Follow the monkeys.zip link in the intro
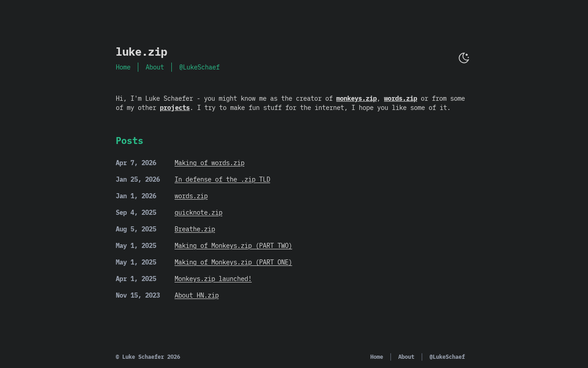The image size is (588, 368). [356, 98]
